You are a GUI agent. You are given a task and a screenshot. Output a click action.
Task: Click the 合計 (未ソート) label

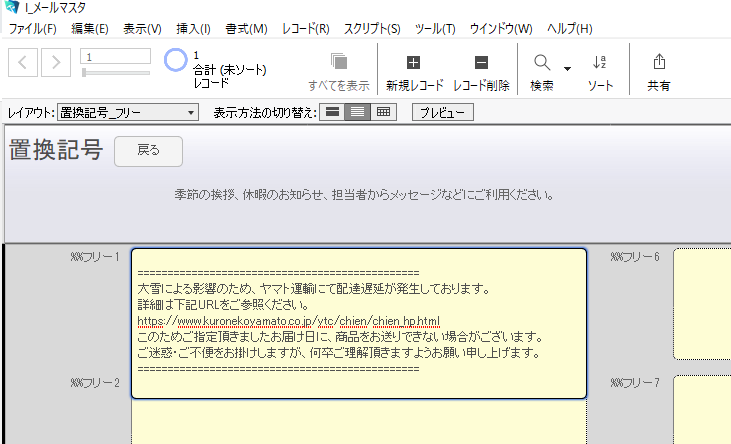click(230, 70)
